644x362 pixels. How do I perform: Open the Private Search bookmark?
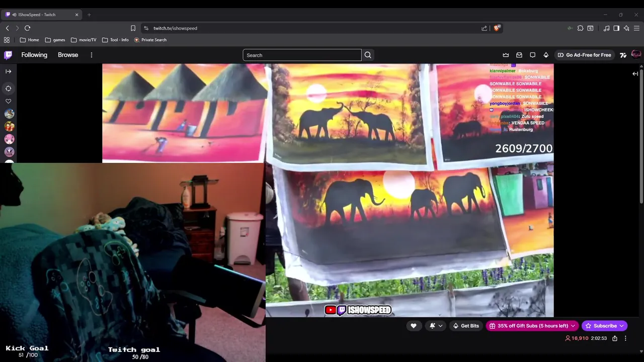coord(150,40)
